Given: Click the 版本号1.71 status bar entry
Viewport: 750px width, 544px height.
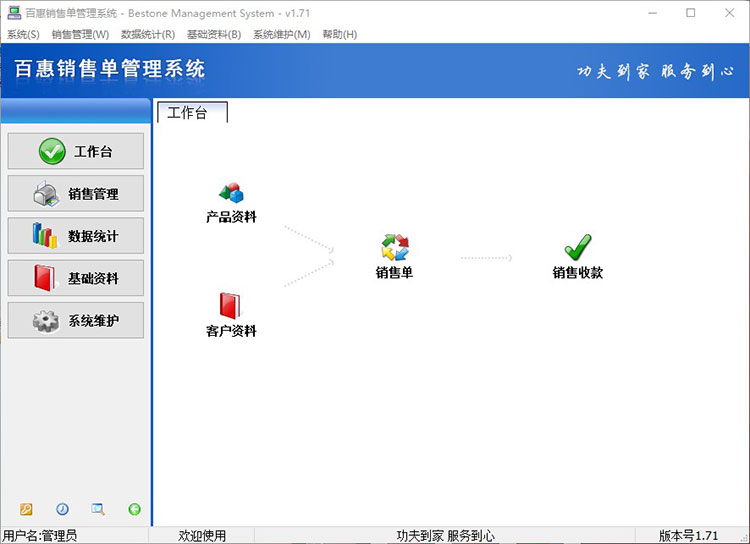Looking at the screenshot, I should coord(688,535).
